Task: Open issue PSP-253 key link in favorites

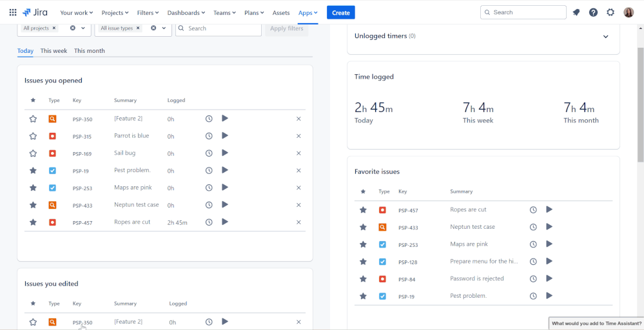Action: pos(408,245)
